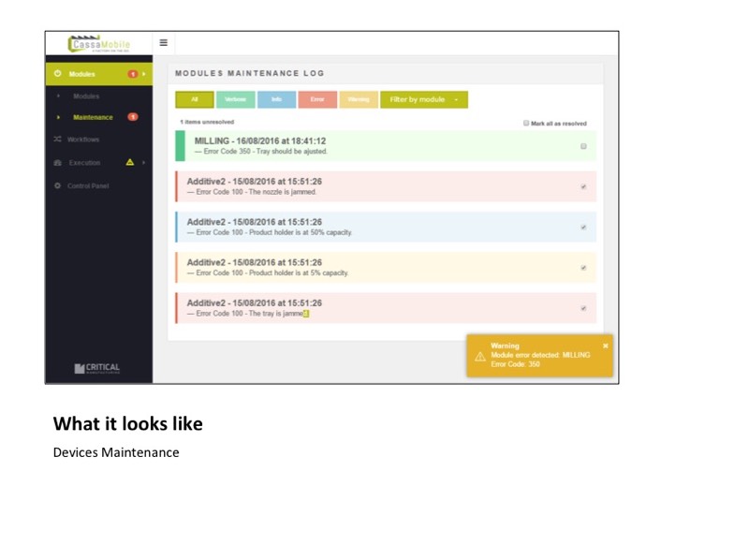Filter log by Error button
The image size is (749, 560).
point(316,99)
